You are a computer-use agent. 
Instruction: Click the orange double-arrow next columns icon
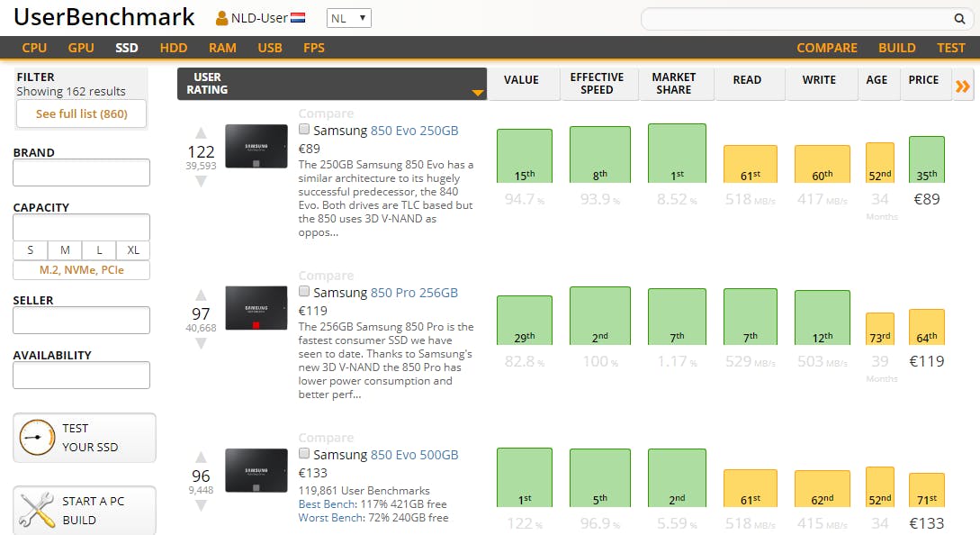(963, 86)
